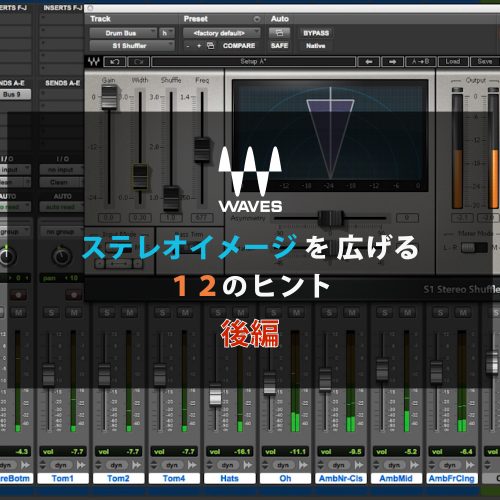
Task: Open the S1 Shuffler insert selector
Action: click(132, 46)
